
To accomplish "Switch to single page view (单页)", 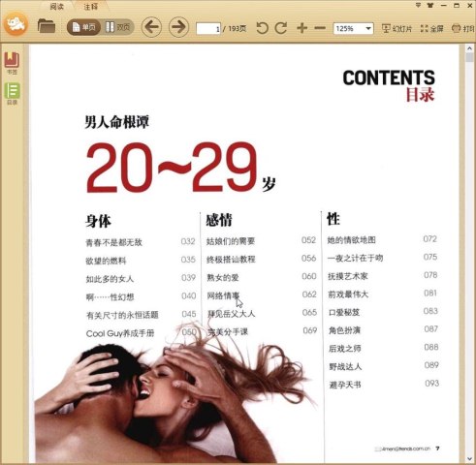I will pos(83,27).
